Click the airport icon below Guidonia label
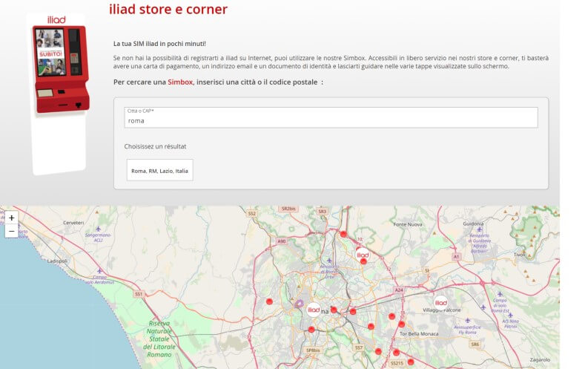 [479, 229]
